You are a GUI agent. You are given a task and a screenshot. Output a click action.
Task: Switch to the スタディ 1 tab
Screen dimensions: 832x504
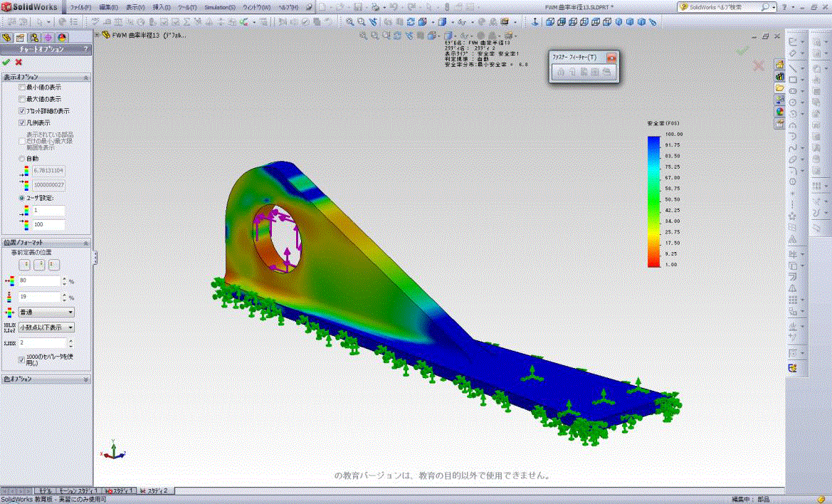coord(120,490)
